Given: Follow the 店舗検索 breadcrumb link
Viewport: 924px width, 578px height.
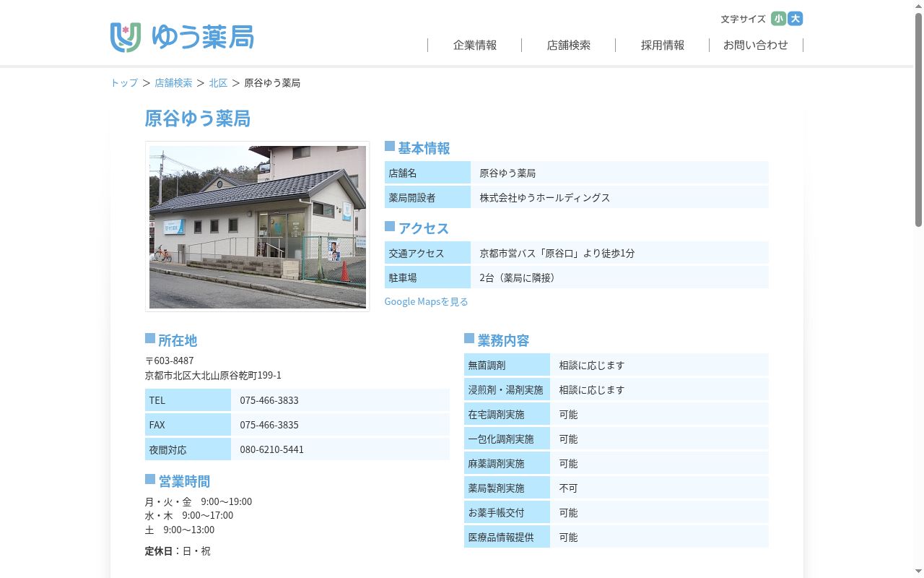Looking at the screenshot, I should click(x=173, y=83).
